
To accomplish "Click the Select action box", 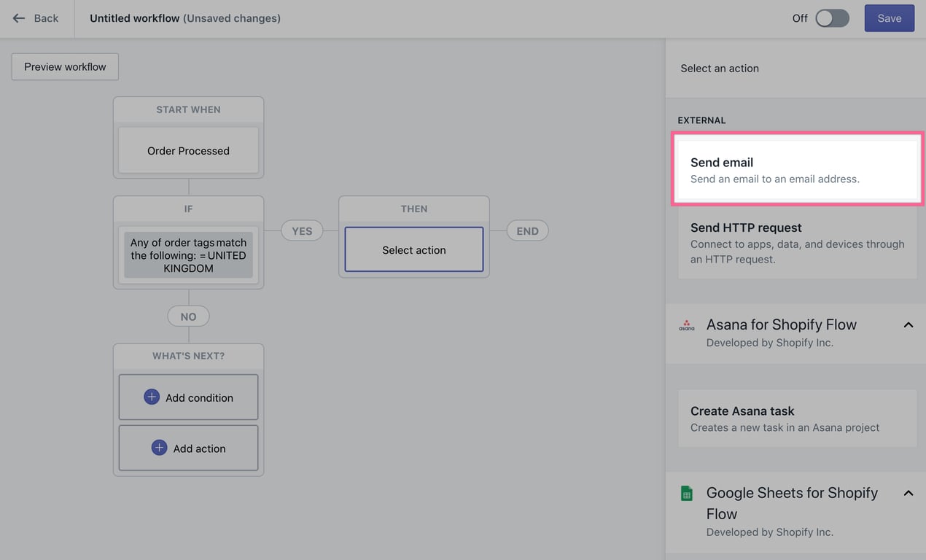I will [414, 249].
